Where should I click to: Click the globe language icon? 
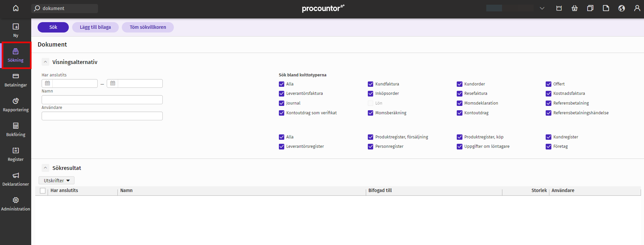click(622, 8)
